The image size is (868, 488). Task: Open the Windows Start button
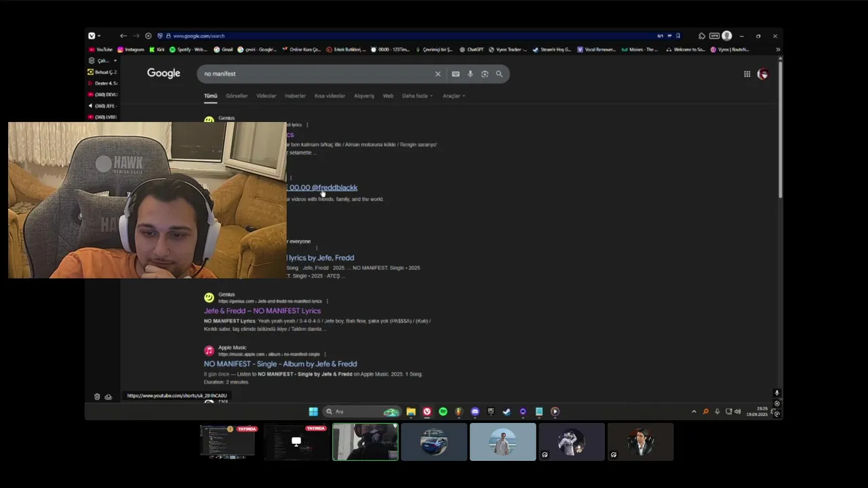[x=313, y=411]
